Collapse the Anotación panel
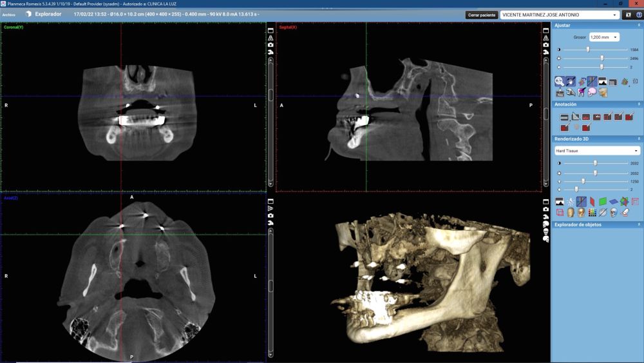The width and height of the screenshot is (644, 363). (x=639, y=104)
